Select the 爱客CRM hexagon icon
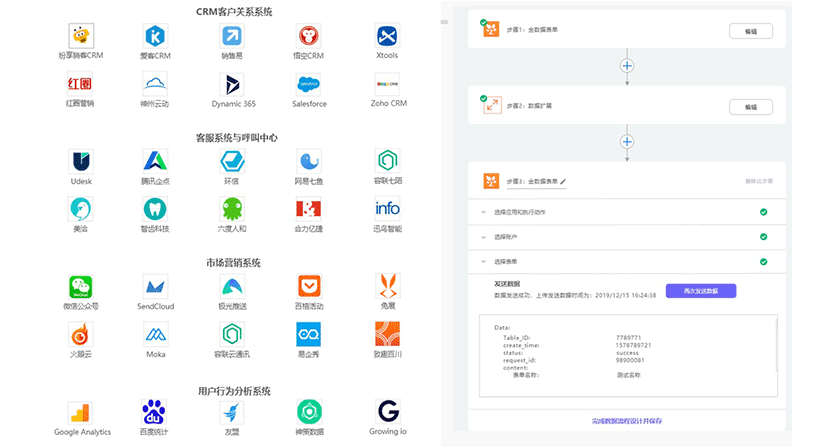Screen dimensions: 837x447 click(155, 36)
